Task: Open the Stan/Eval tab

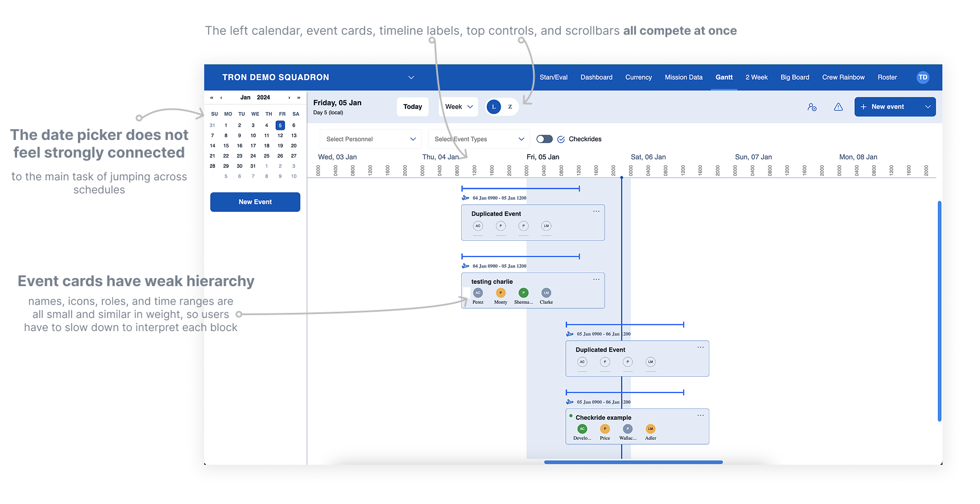Action: pos(553,77)
